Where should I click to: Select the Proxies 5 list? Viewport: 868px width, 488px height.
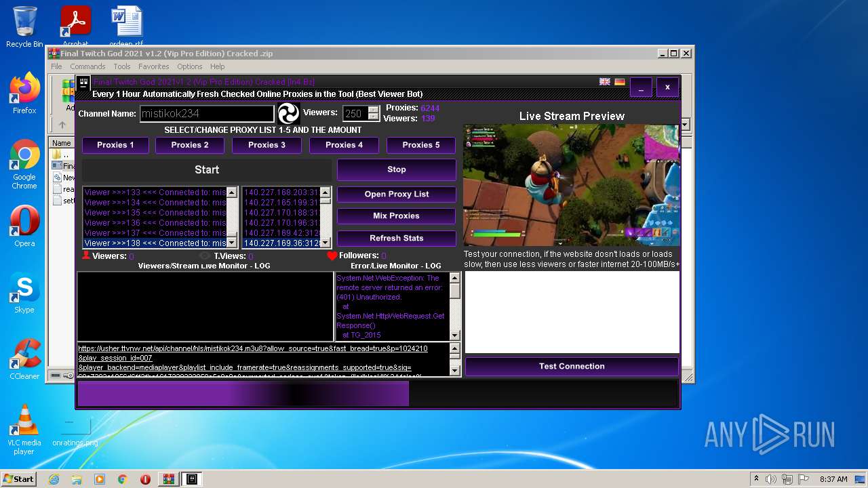pyautogui.click(x=421, y=145)
